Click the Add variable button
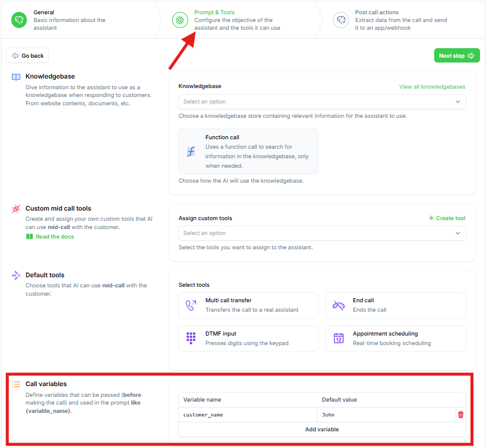Screen dimensions: 486x448 coord(322,430)
